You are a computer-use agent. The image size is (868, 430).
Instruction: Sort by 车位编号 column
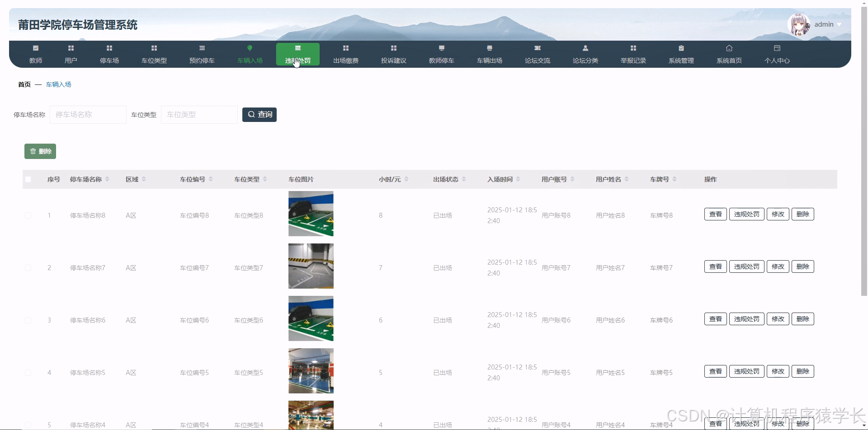click(x=211, y=179)
